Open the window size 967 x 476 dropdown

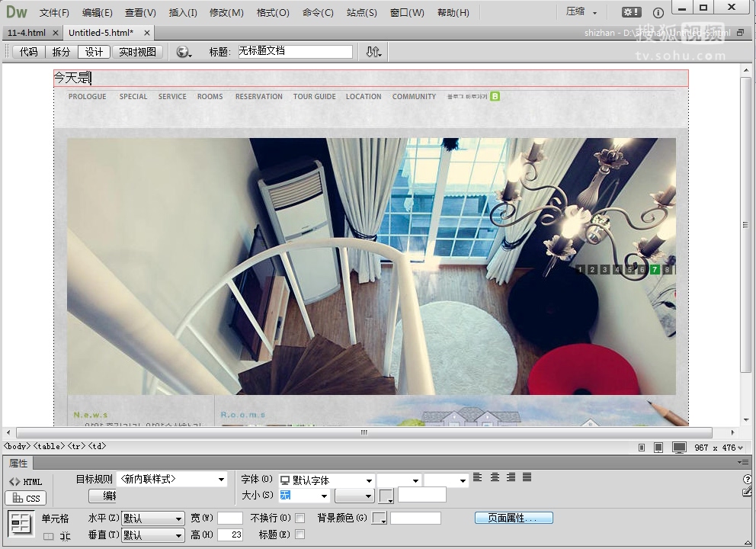tap(719, 448)
